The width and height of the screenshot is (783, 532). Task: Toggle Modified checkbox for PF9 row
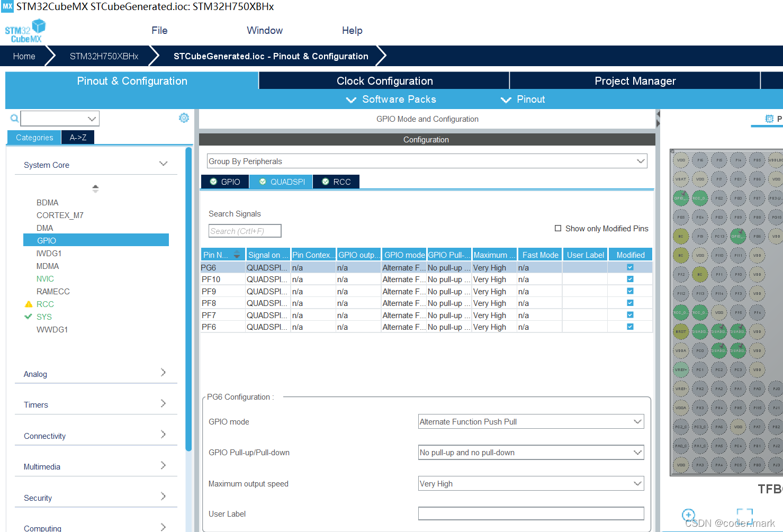pyautogui.click(x=630, y=291)
